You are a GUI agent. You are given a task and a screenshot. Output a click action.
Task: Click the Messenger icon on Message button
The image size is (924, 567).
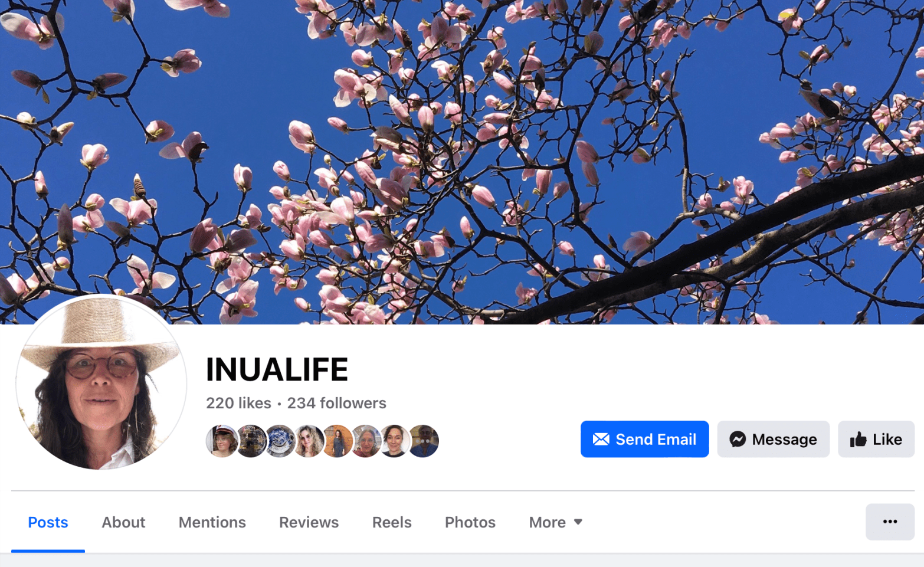(x=738, y=440)
